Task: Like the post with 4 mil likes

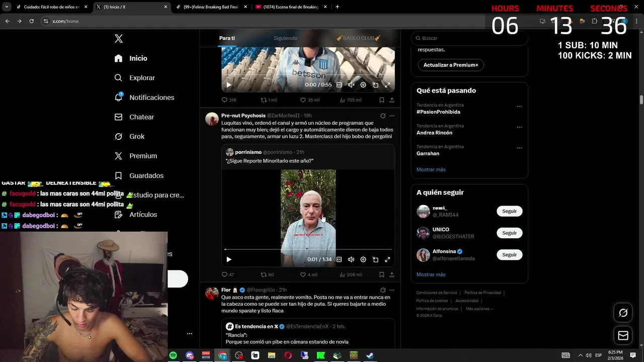Action: coord(309,275)
